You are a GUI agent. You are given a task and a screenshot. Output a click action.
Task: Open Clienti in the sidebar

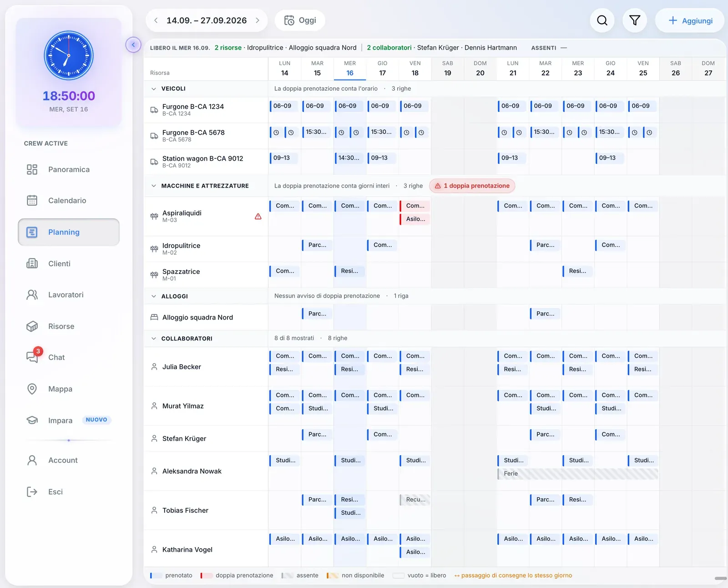tap(69, 264)
